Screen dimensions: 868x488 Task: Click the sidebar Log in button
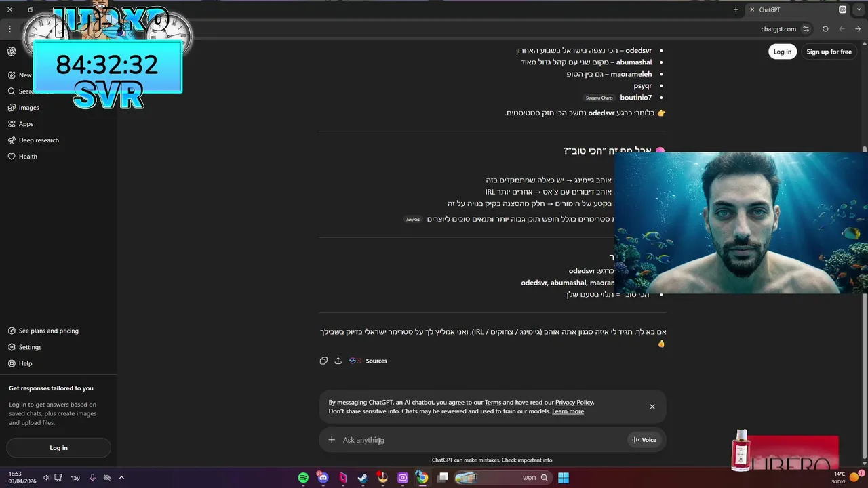point(58,448)
